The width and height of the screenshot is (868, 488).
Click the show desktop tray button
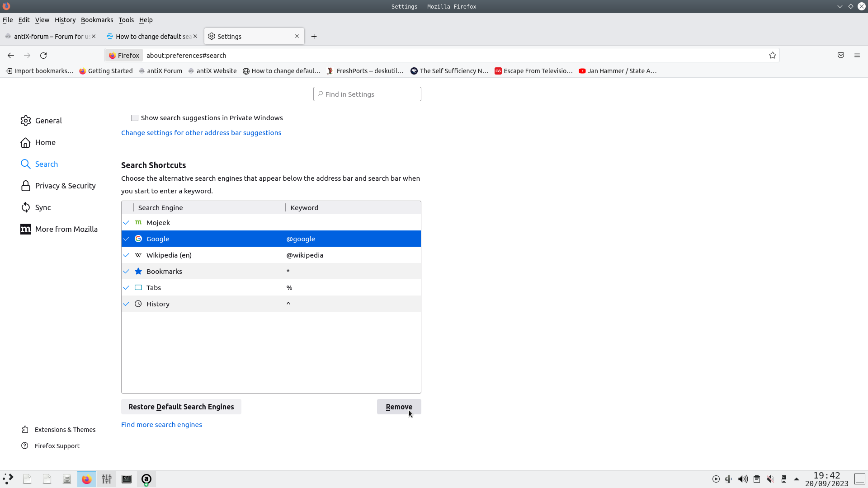(860, 479)
